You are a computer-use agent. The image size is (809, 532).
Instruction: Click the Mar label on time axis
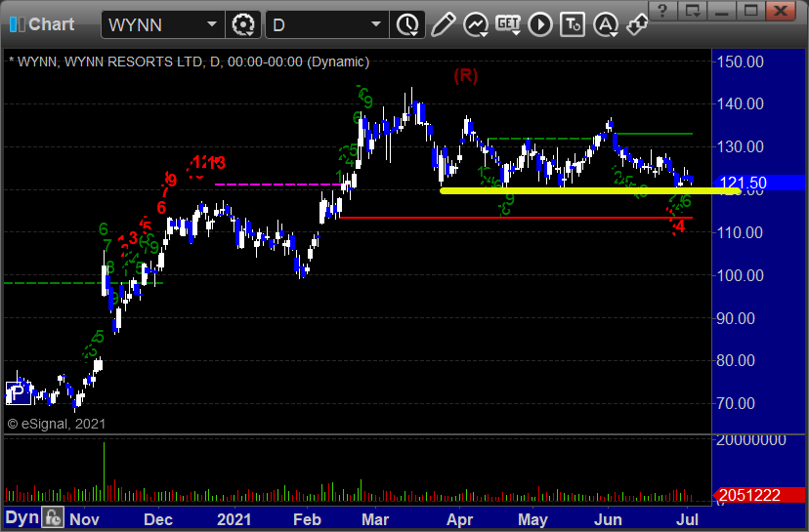pos(375,519)
